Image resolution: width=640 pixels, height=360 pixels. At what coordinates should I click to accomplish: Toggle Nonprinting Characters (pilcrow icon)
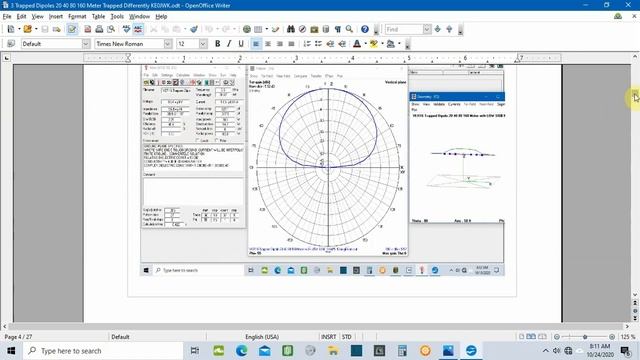[x=338, y=29]
